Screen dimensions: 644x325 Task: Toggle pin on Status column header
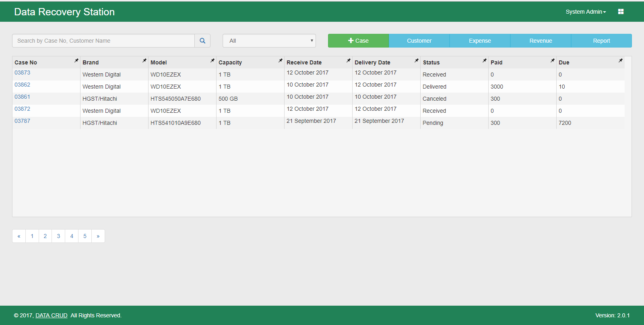(x=484, y=60)
